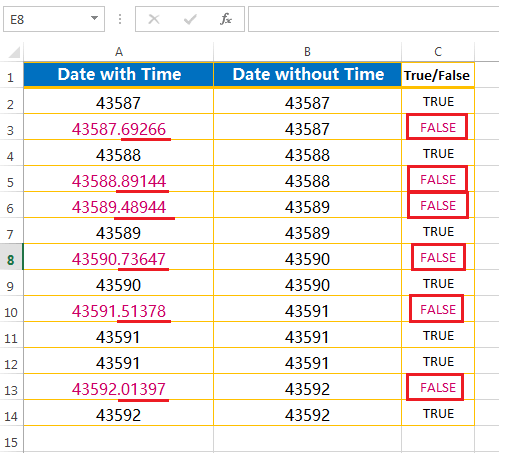Image resolution: width=505 pixels, height=456 pixels.
Task: Click FALSE in row 13
Action: pyautogui.click(x=438, y=387)
